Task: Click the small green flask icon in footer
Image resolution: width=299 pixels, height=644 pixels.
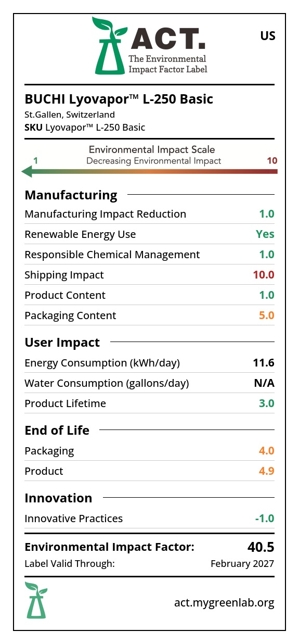Action: [36, 600]
